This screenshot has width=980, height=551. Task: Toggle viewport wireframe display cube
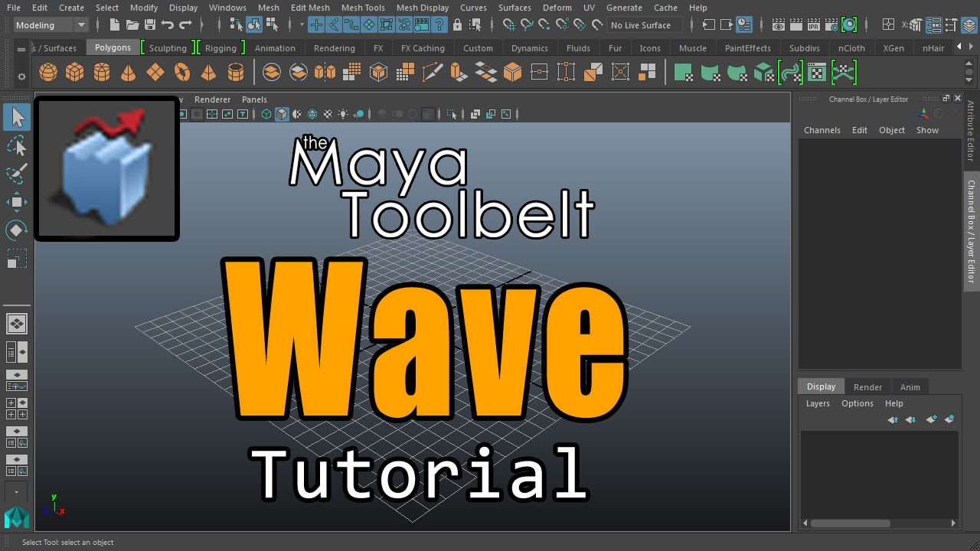click(266, 114)
